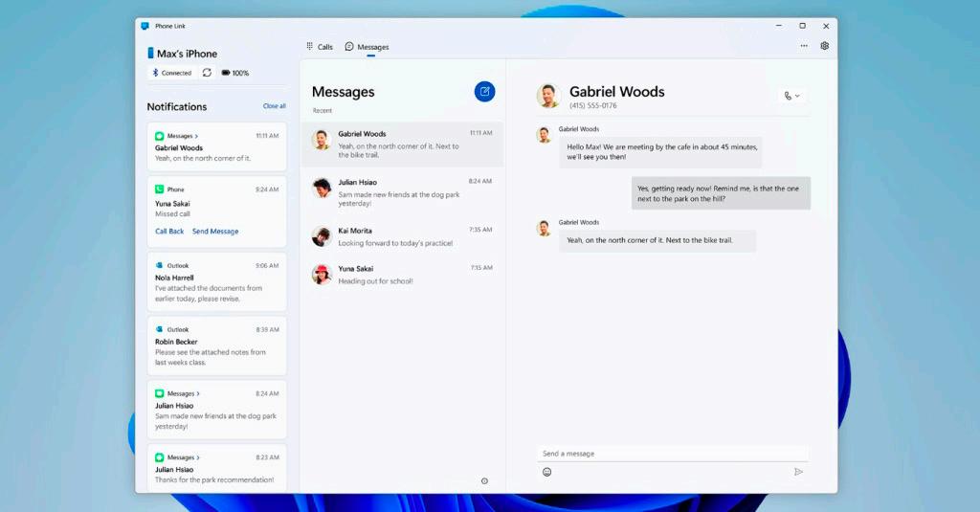
Task: Minimize the Phone Link window
Action: click(779, 26)
